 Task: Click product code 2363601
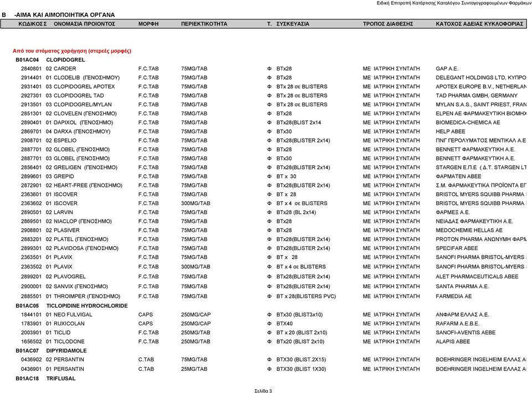click(x=31, y=195)
